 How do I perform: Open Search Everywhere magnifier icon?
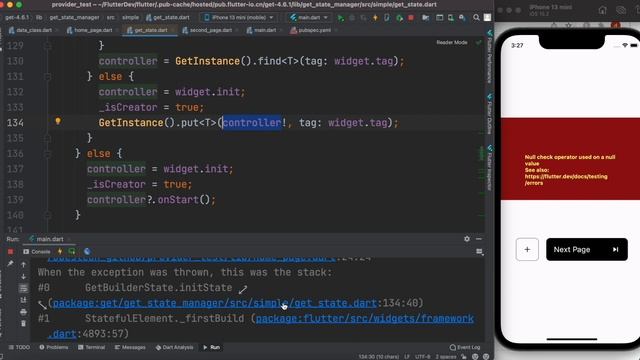tap(476, 18)
